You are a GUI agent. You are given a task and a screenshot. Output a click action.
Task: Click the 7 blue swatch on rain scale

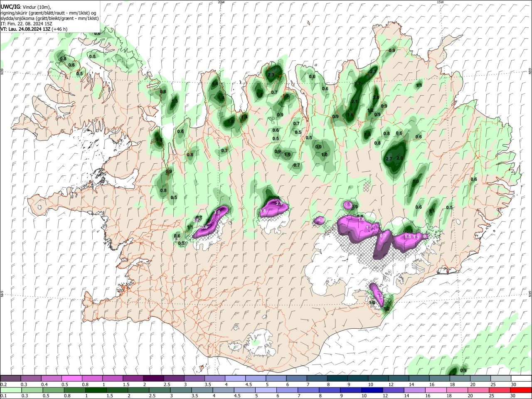pyautogui.click(x=308, y=390)
